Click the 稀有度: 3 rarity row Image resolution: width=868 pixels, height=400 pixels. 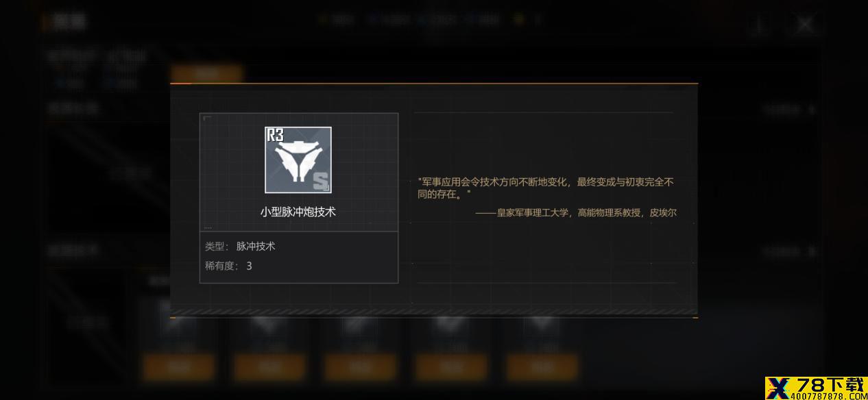228,266
